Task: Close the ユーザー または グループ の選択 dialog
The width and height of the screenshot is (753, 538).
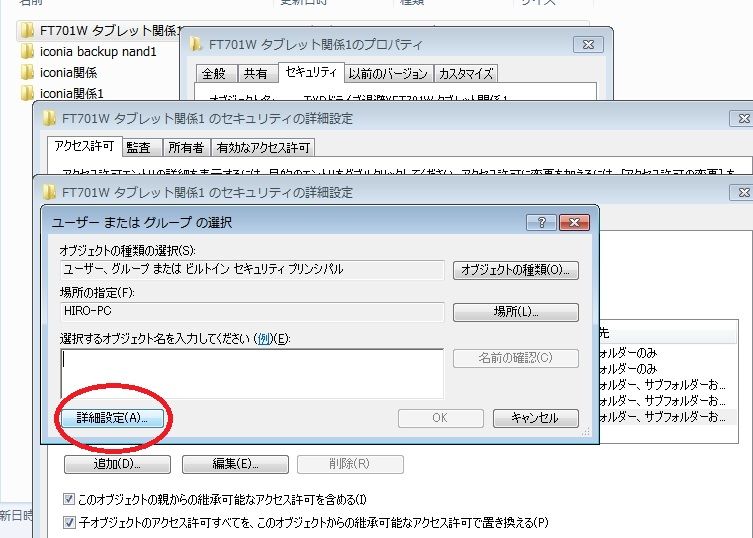Action: (x=574, y=222)
